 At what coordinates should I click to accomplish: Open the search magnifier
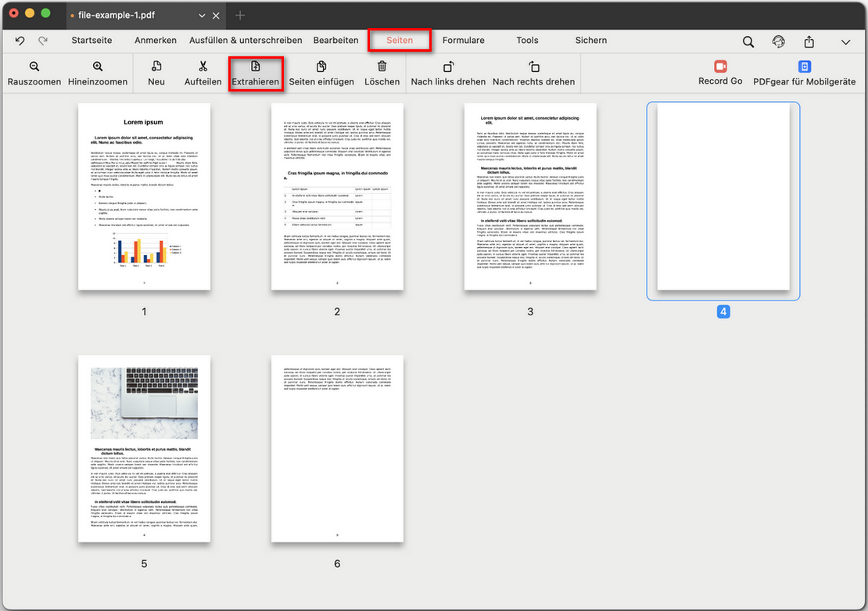(748, 41)
